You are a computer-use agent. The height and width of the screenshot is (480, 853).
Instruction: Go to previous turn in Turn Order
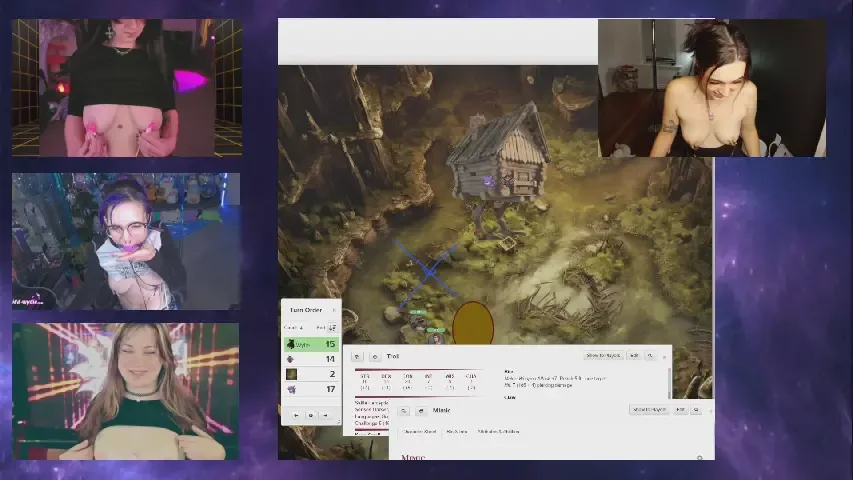pos(296,415)
